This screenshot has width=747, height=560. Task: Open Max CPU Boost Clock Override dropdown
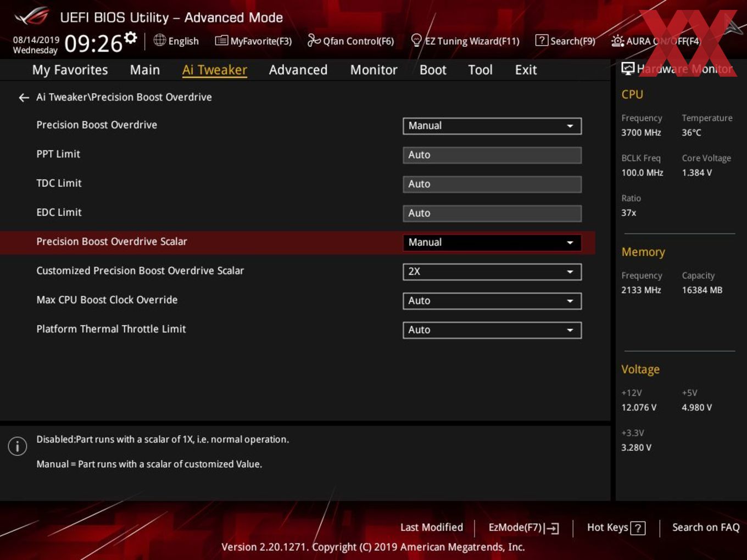coord(492,301)
